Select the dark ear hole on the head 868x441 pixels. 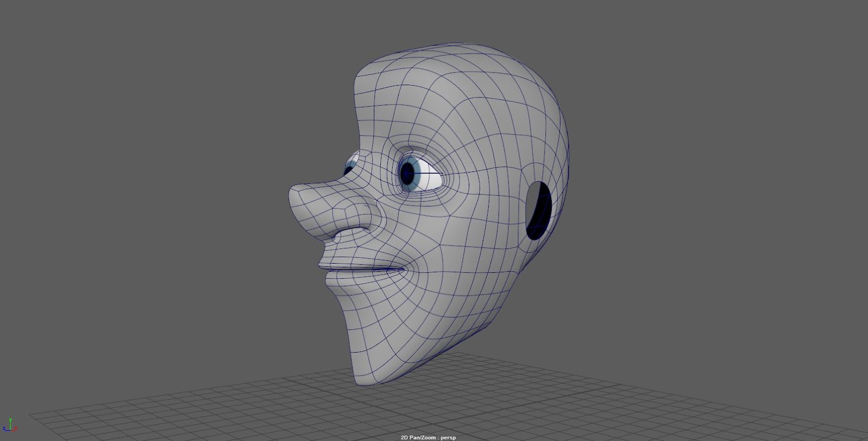pos(538,211)
